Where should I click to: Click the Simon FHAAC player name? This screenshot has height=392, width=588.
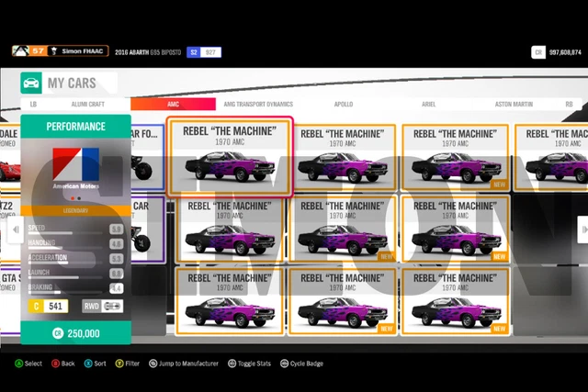point(83,51)
